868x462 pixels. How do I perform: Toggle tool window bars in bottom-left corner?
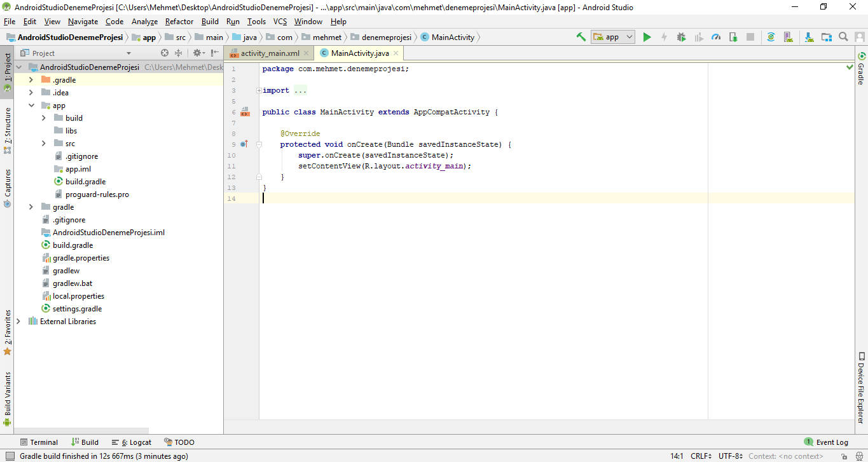[x=10, y=456]
